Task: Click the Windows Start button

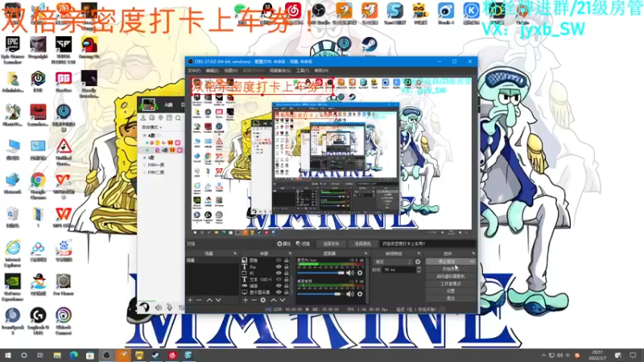Action: [x=8, y=356]
